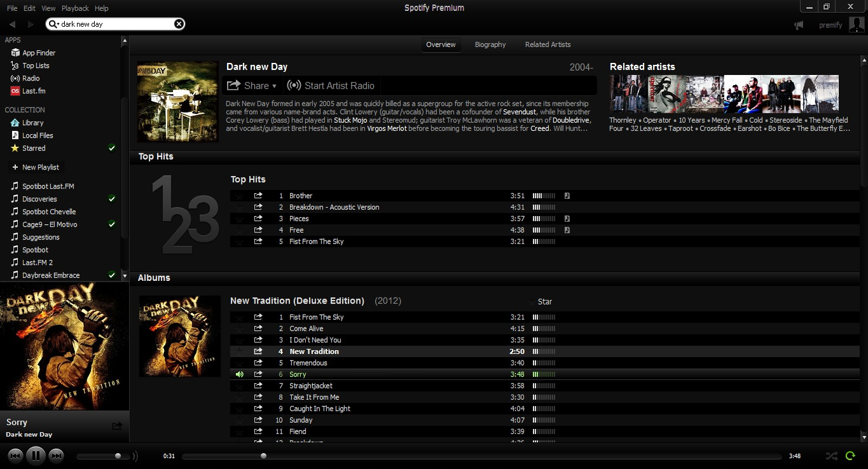Star the top hit Free
The height and width of the screenshot is (469, 868).
click(239, 230)
